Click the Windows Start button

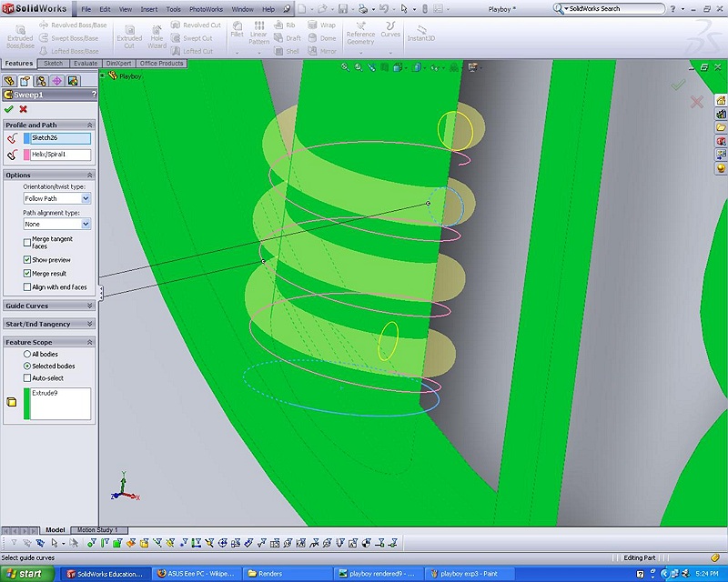coord(29,574)
